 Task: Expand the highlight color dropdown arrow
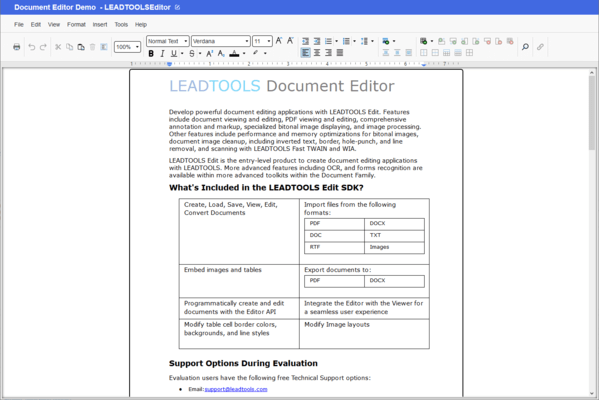coord(265,53)
